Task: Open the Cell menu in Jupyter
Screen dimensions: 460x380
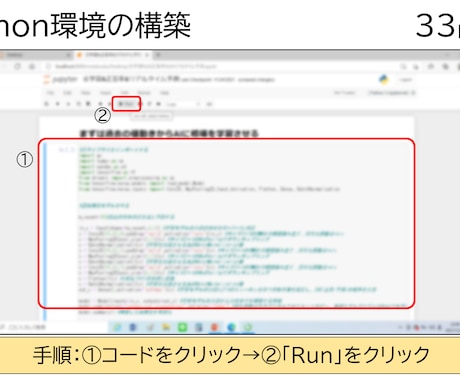Action: 125,93
